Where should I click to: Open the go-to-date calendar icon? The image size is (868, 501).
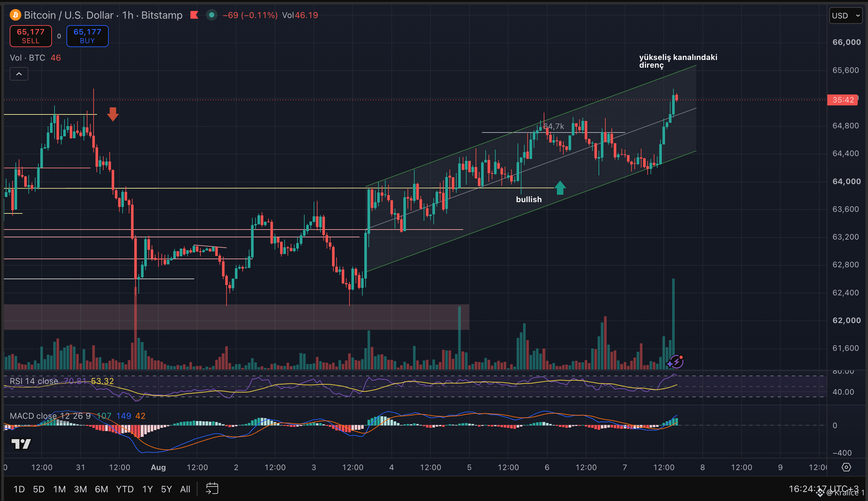coord(212,489)
